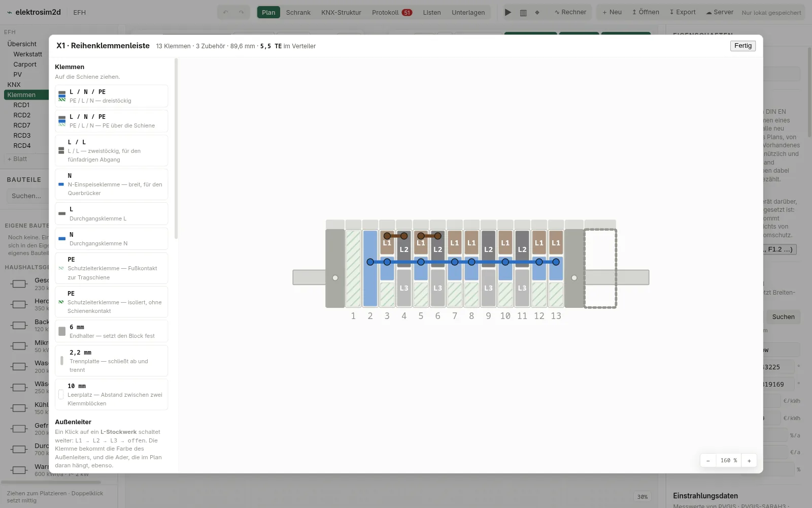Select the 2,2 mm Trennplatte item

tap(111, 361)
